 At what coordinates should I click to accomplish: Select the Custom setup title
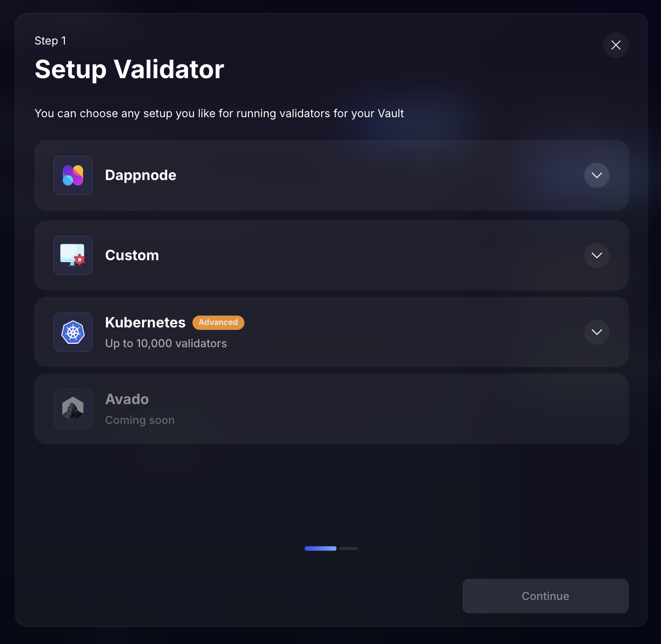click(132, 255)
